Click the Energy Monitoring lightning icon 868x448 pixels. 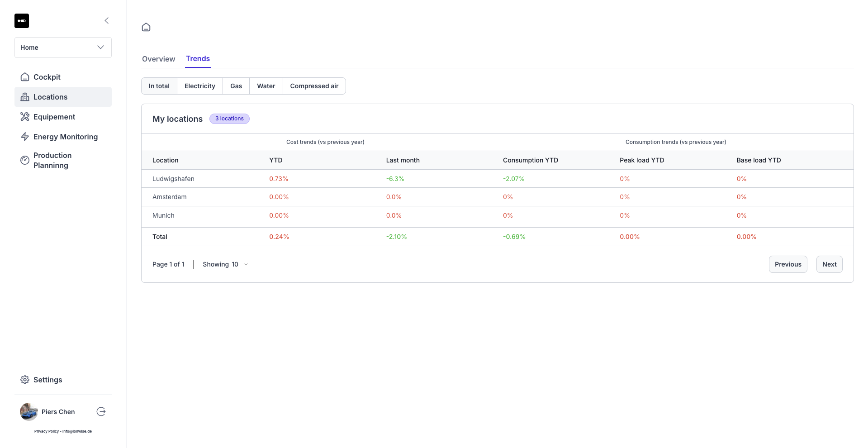coord(25,137)
